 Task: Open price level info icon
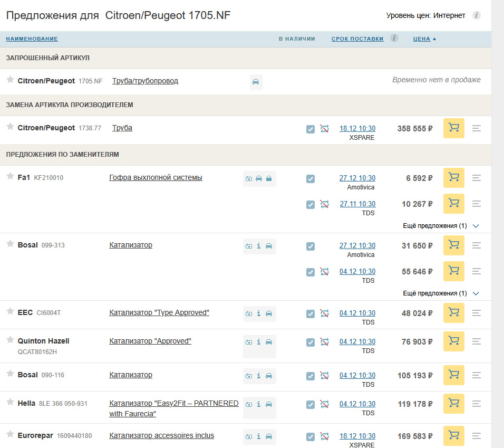pos(477,15)
